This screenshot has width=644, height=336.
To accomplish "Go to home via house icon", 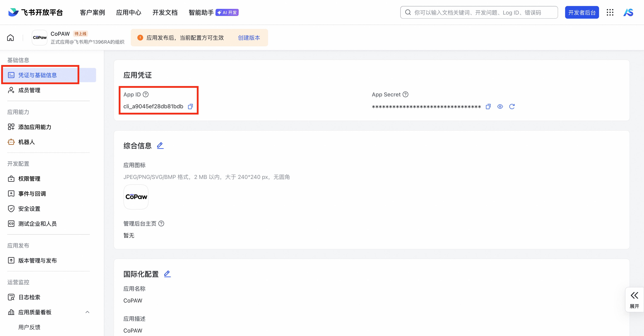I will click(11, 38).
